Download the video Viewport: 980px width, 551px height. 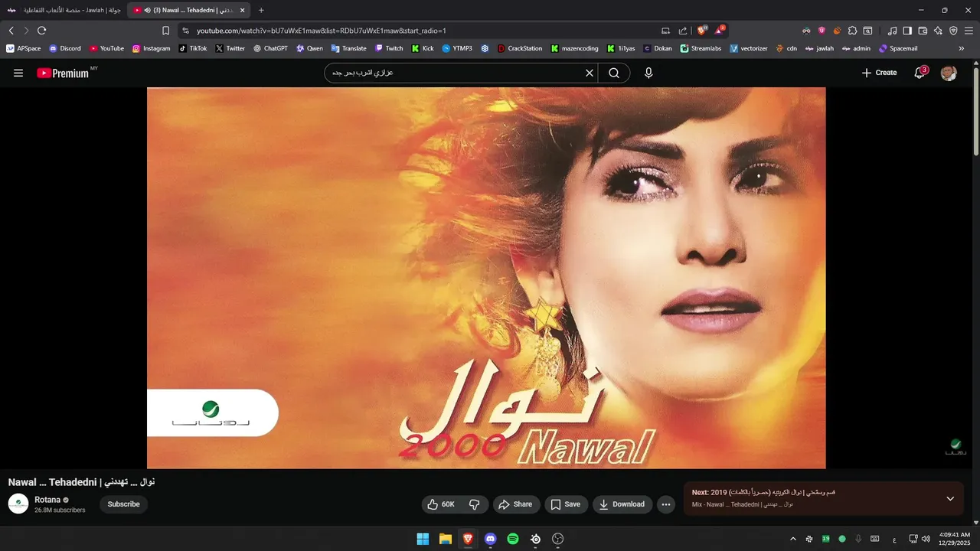[x=622, y=504]
